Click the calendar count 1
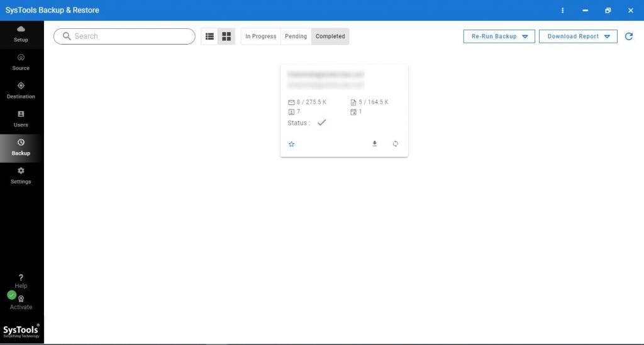This screenshot has width=644, height=345. [x=356, y=112]
